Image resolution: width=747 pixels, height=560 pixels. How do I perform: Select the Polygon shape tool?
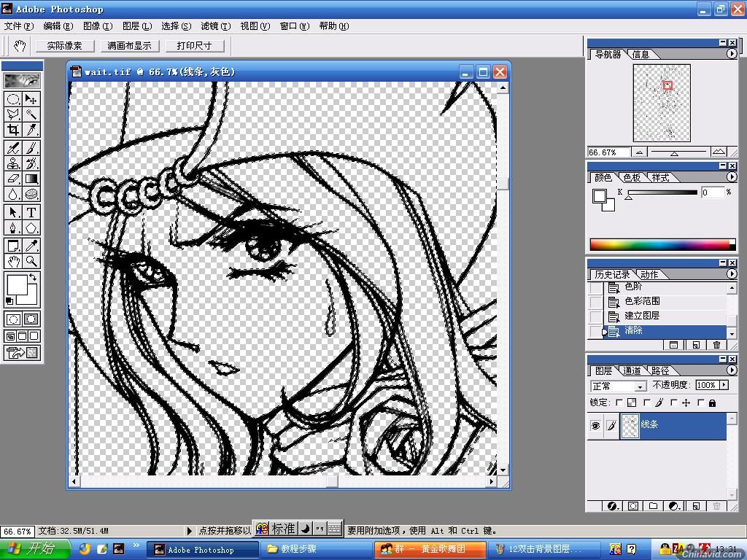(31, 227)
